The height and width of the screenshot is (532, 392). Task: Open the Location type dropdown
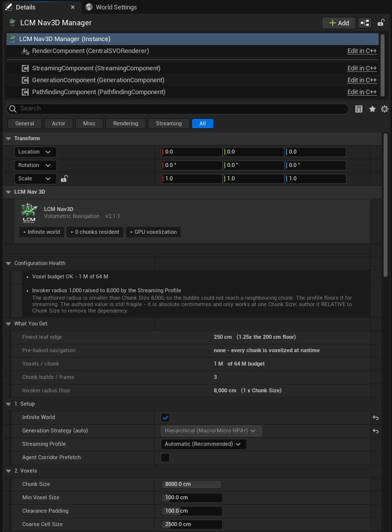coord(35,152)
